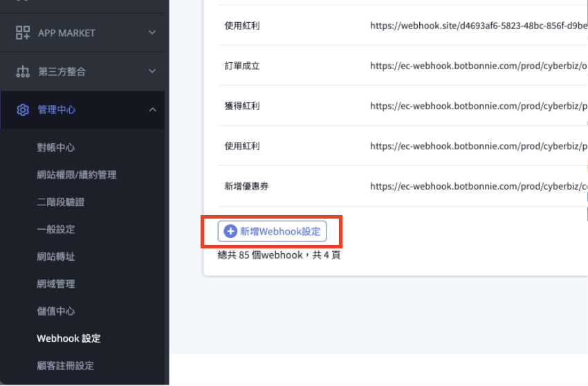This screenshot has height=386, width=588.
Task: Open 網站權限/續約管理 page
Action: pyautogui.click(x=77, y=175)
